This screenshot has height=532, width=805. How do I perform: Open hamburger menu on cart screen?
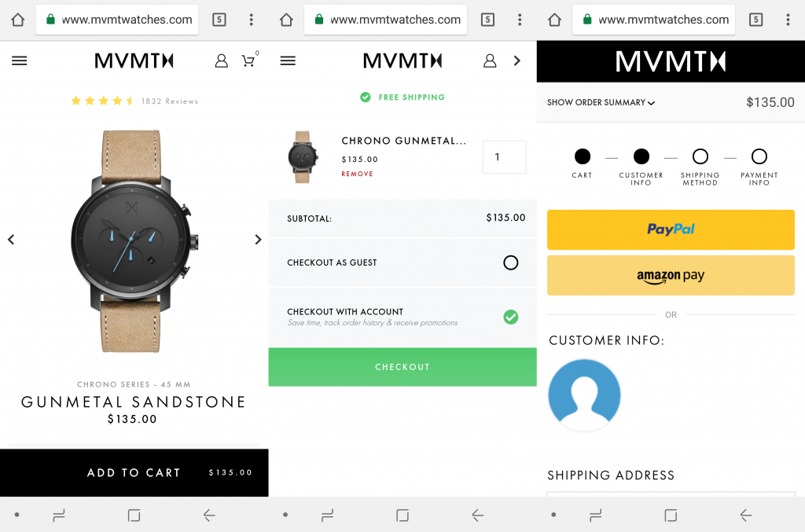[288, 61]
